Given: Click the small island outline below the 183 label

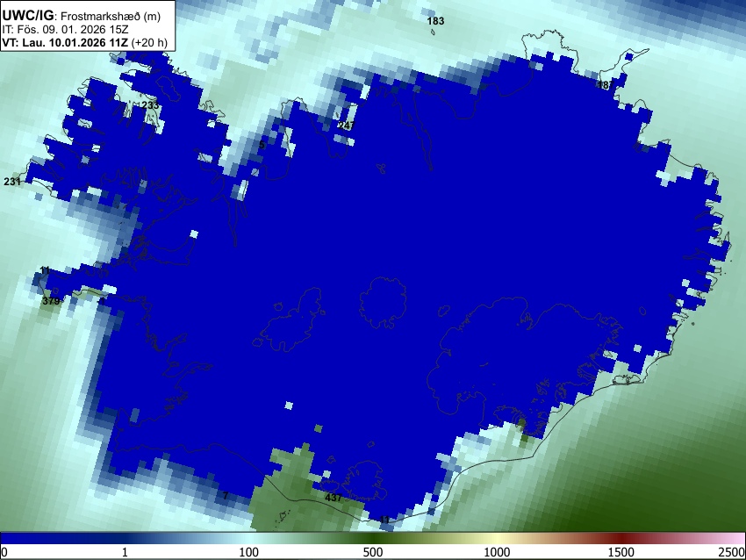Looking at the screenshot, I should click(433, 32).
